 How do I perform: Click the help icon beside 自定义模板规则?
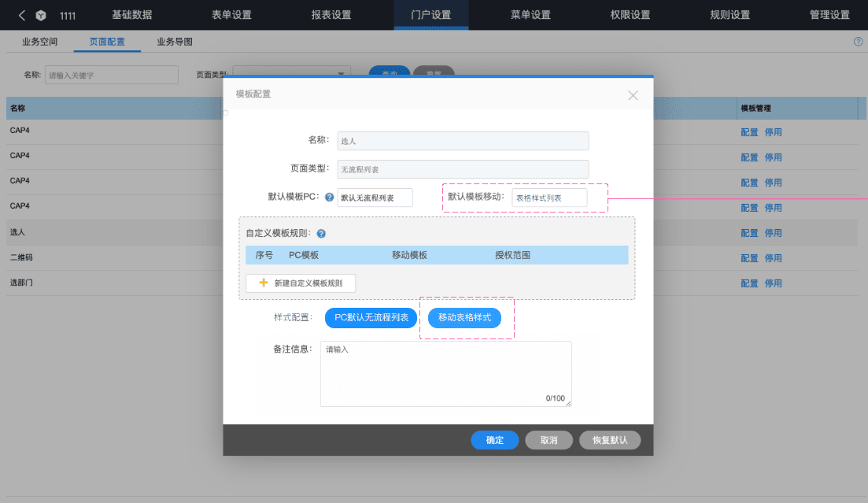point(321,234)
